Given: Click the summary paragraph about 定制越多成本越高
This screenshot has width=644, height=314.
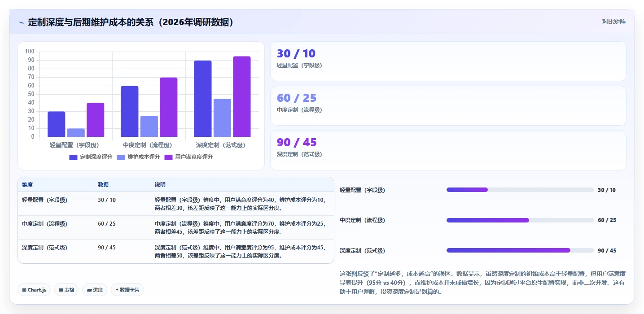Looking at the screenshot, I should 482,283.
